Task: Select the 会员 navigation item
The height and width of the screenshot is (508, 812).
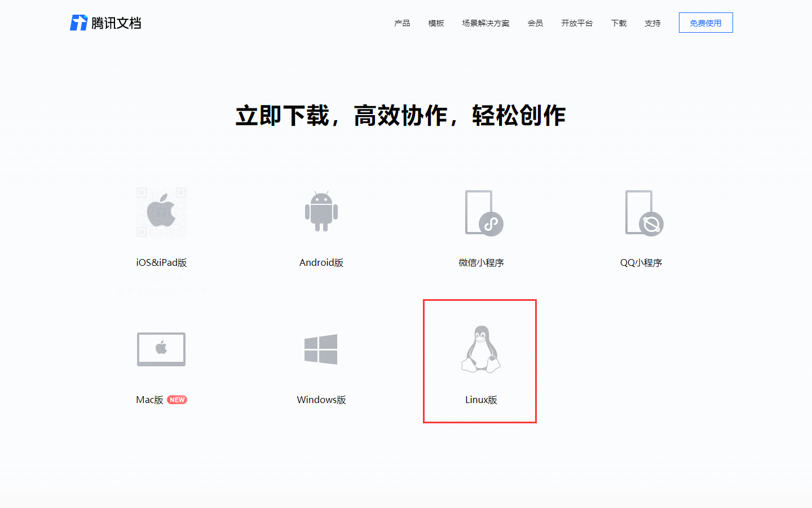Action: [535, 23]
